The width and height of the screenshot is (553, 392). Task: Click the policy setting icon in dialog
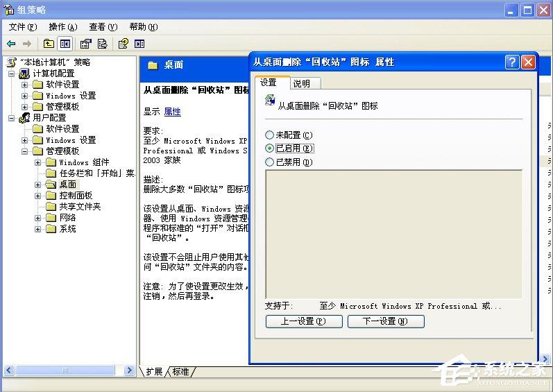[x=270, y=100]
